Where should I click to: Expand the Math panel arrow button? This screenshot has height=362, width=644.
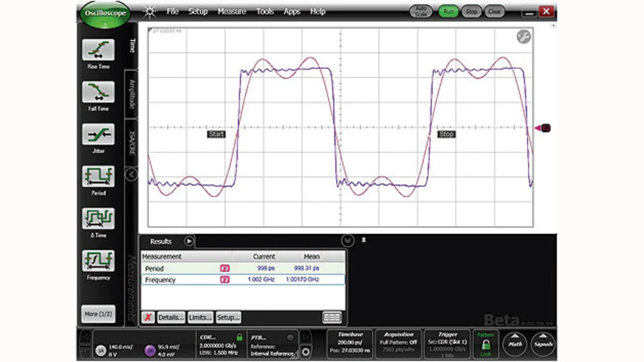515,343
